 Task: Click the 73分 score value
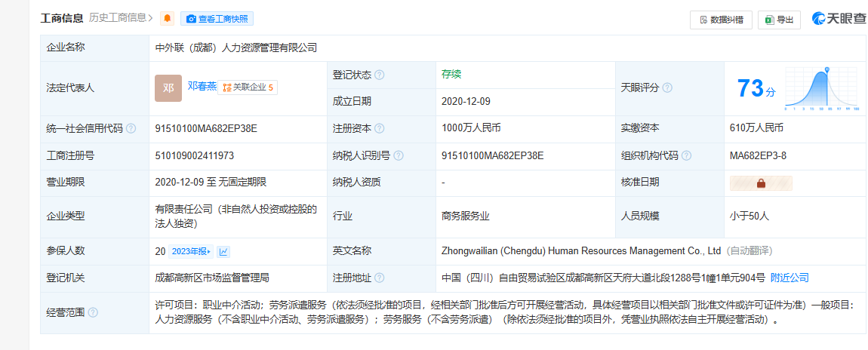pos(757,88)
